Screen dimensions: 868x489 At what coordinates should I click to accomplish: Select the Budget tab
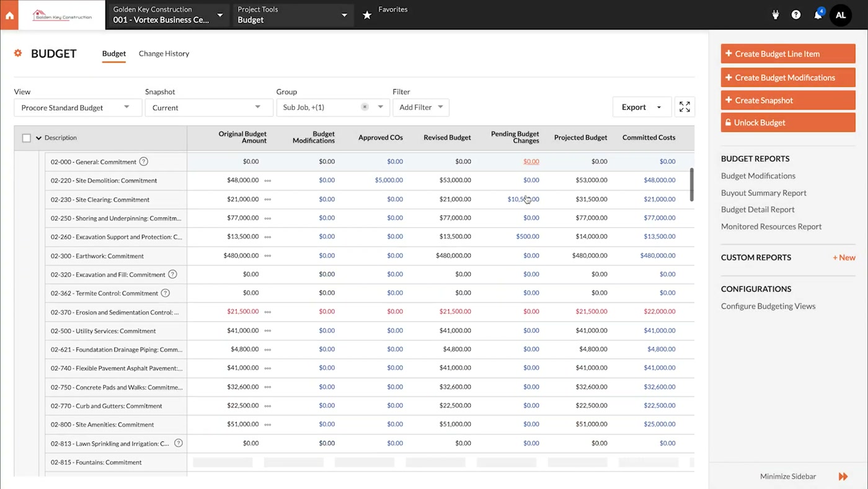click(114, 53)
